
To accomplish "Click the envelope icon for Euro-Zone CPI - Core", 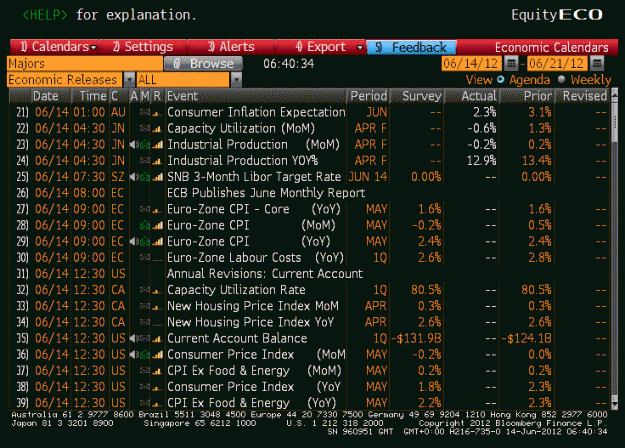I will (145, 209).
